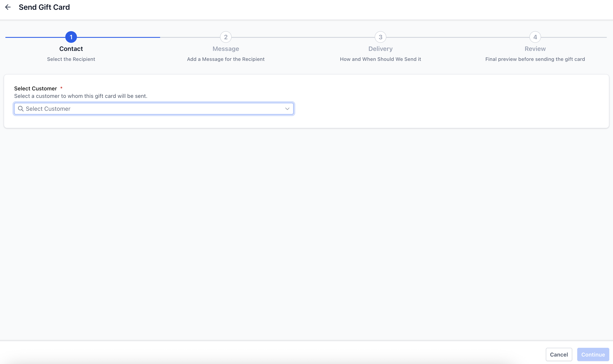Go to the Review step label
Image resolution: width=613 pixels, height=364 pixels.
pyautogui.click(x=535, y=49)
